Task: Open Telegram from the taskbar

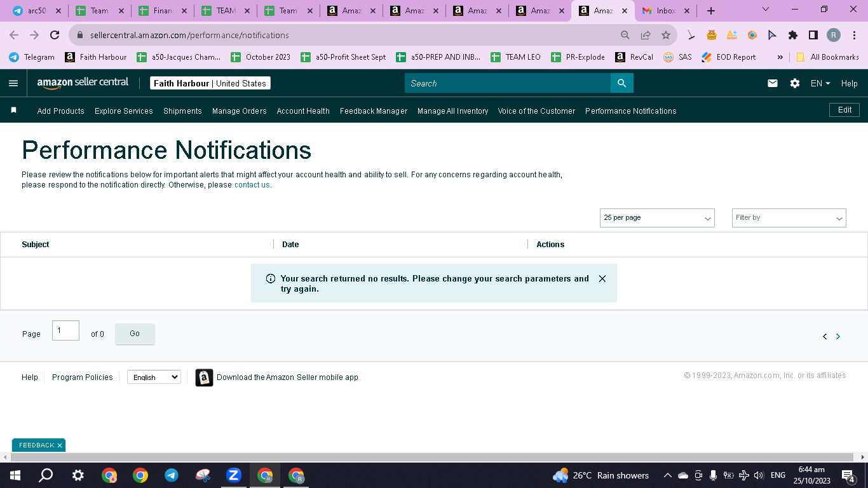Action: tap(172, 475)
